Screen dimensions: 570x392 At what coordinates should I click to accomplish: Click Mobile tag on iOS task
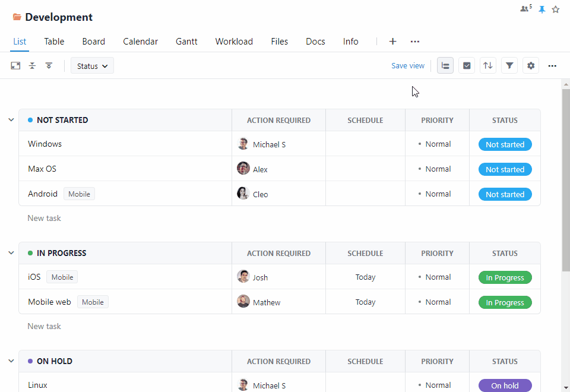[62, 277]
